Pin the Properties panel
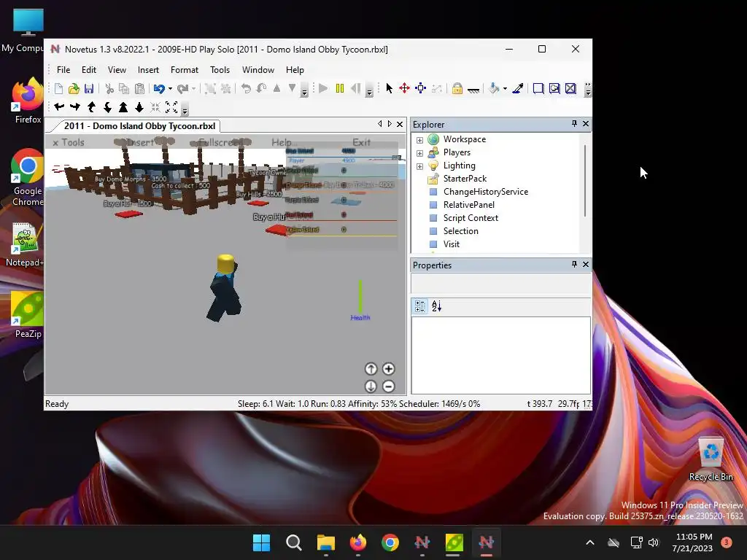The height and width of the screenshot is (560, 747). (x=574, y=264)
